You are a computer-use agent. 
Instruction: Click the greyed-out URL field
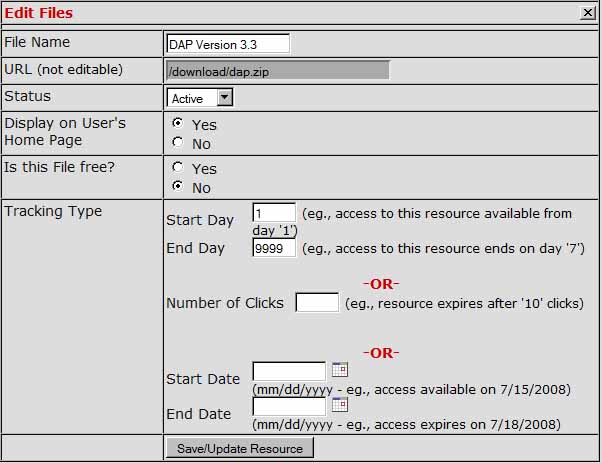(277, 70)
